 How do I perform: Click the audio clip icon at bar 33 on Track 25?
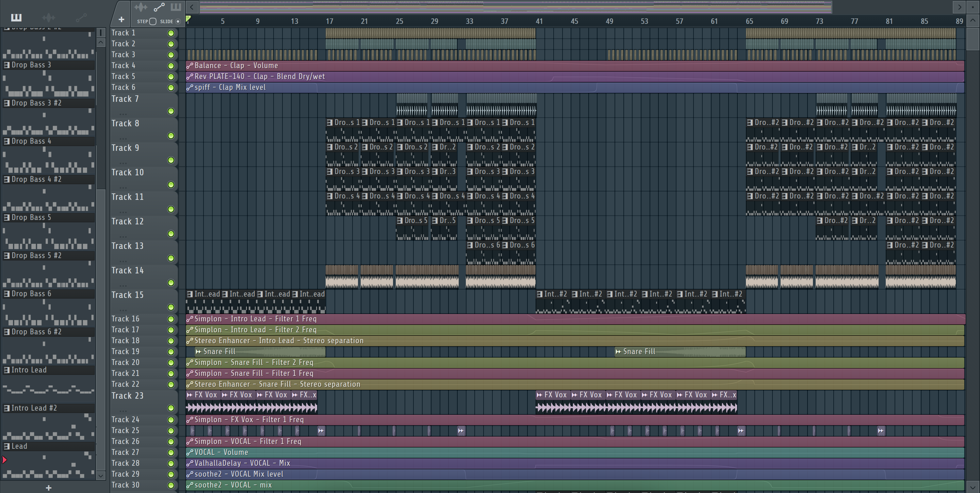(x=461, y=431)
